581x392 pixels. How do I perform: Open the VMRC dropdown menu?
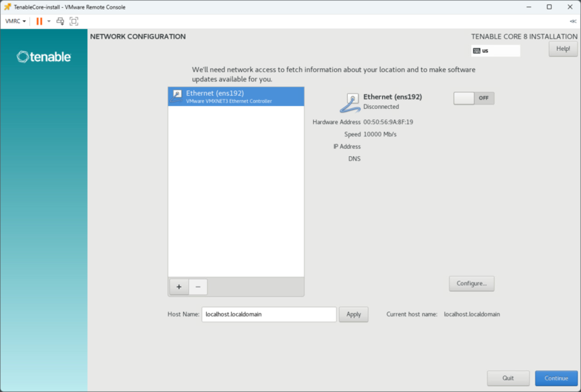[x=15, y=21]
